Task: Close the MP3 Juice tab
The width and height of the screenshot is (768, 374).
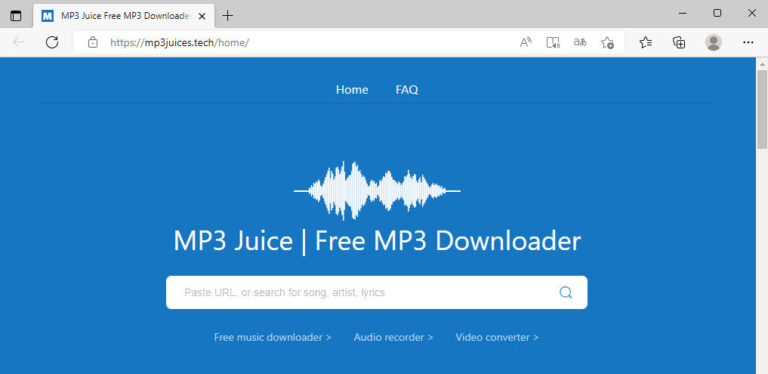Action: click(203, 16)
